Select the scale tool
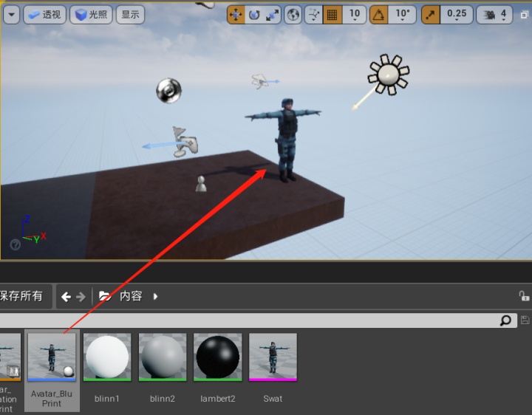The image size is (532, 415). [x=272, y=15]
